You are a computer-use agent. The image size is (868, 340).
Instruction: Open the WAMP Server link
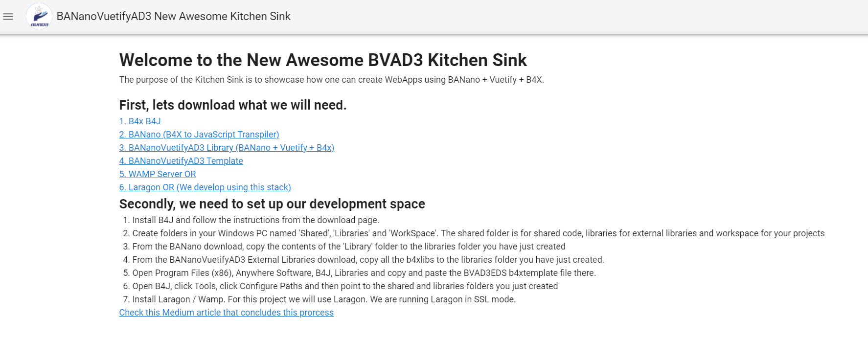click(158, 174)
